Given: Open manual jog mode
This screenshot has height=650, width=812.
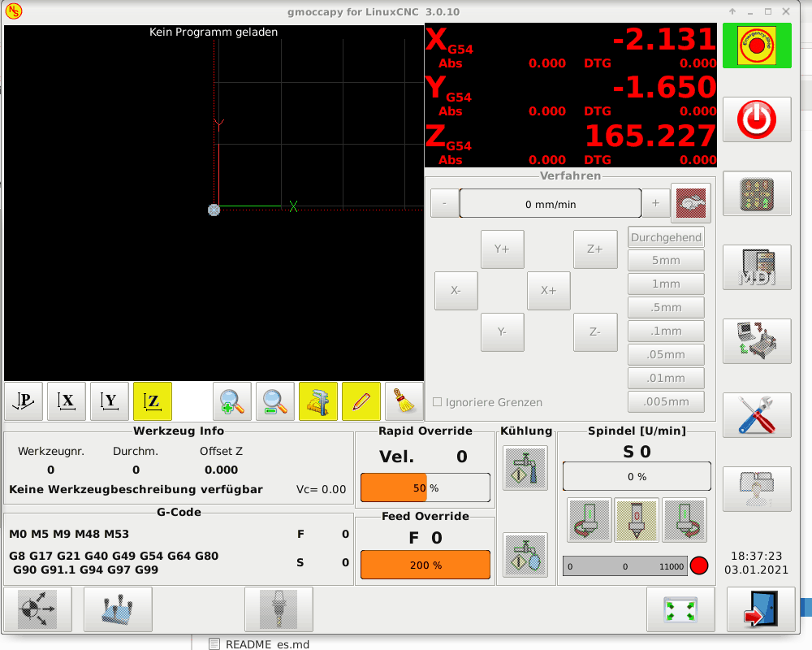Looking at the screenshot, I should 757,193.
